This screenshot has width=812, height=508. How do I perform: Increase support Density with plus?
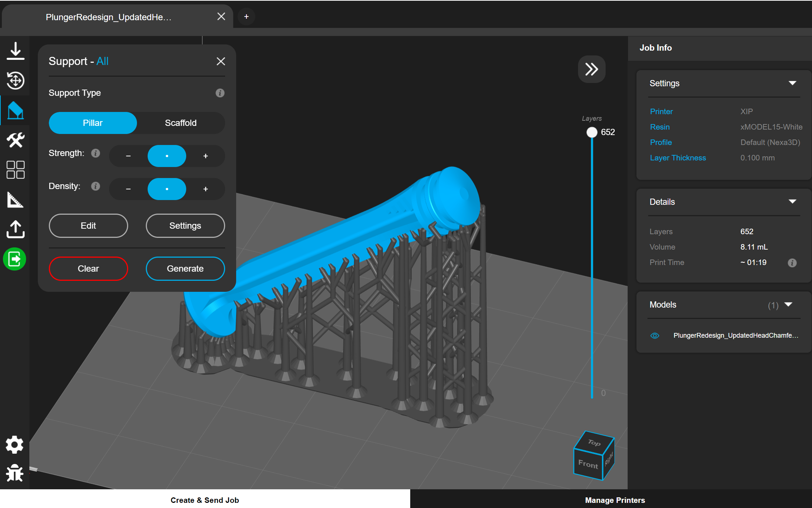pyautogui.click(x=206, y=189)
